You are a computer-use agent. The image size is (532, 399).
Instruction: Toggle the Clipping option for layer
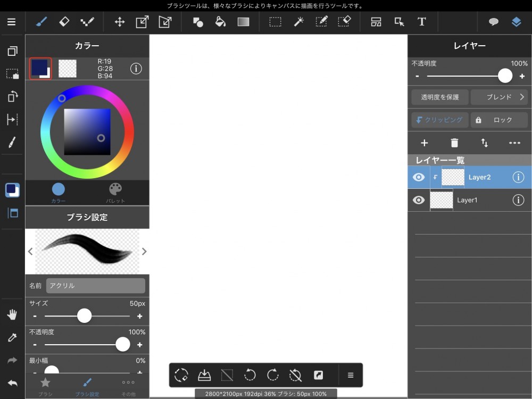440,120
